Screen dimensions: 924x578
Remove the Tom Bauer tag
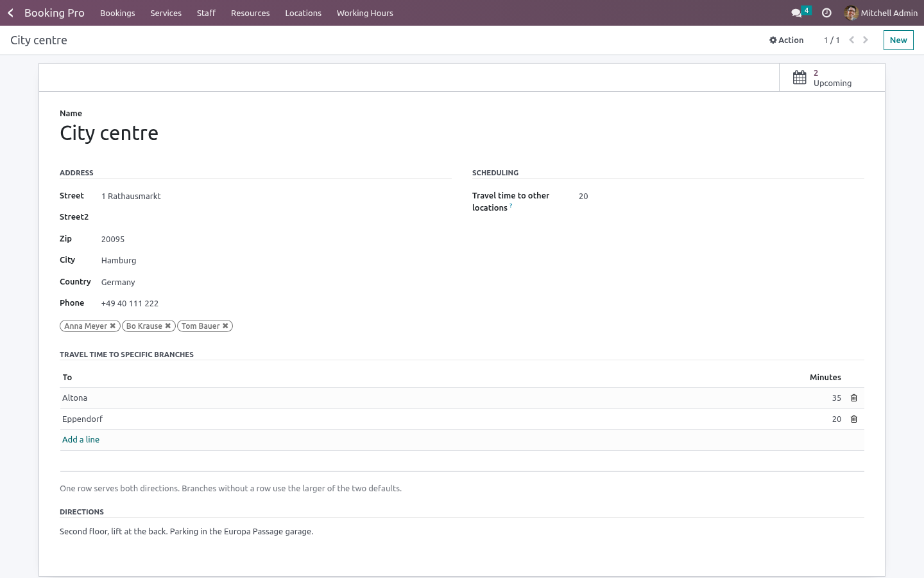point(225,326)
